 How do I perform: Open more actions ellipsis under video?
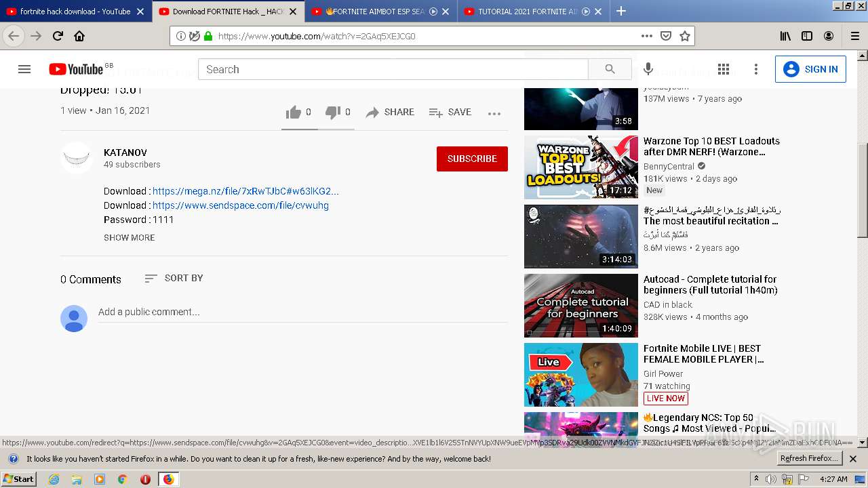tap(494, 113)
